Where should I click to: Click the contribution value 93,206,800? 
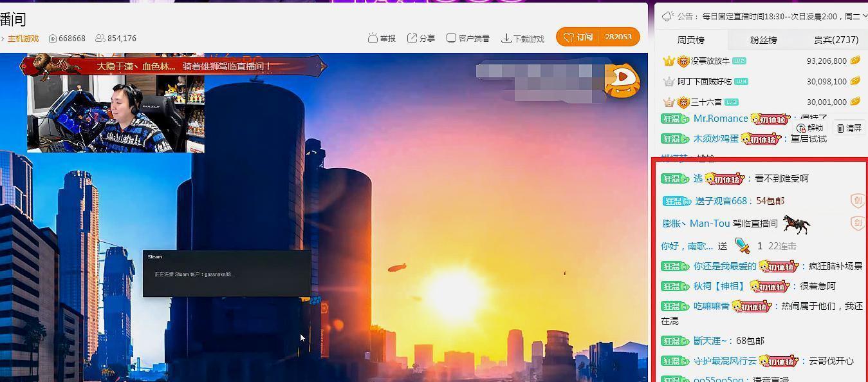826,61
